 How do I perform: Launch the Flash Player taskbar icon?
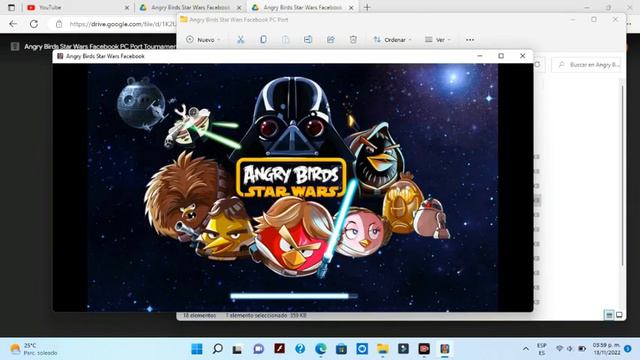[x=280, y=349]
